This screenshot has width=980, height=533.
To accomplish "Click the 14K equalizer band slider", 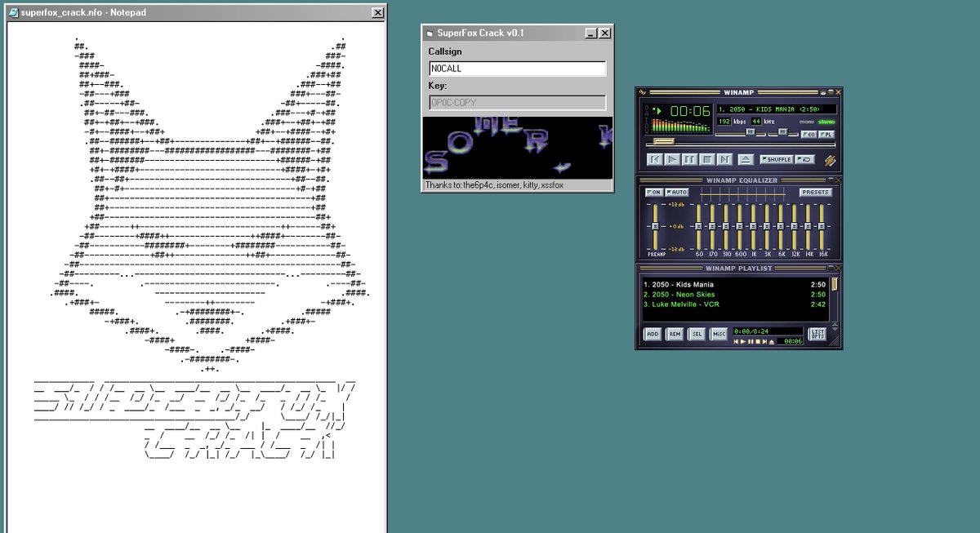I will [x=808, y=226].
